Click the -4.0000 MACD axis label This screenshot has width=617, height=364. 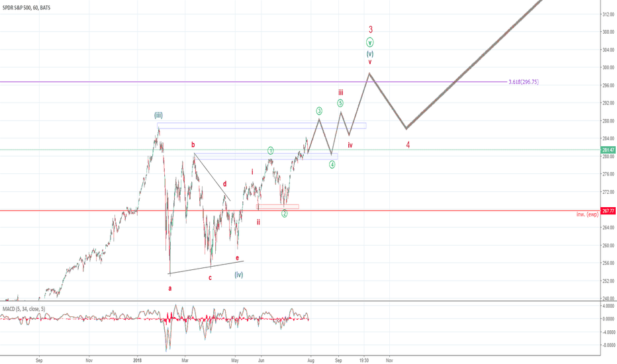click(608, 332)
